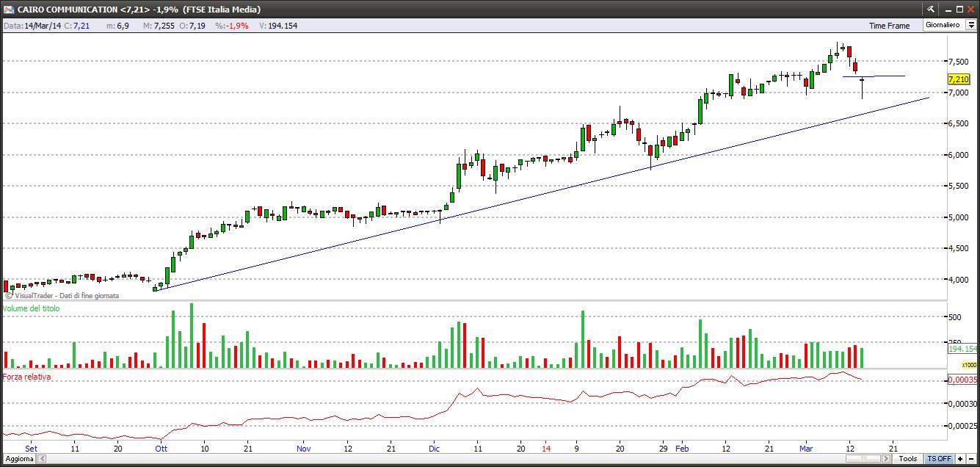Click the yellow 7,210 price marker
The width and height of the screenshot is (980, 467).
click(958, 79)
